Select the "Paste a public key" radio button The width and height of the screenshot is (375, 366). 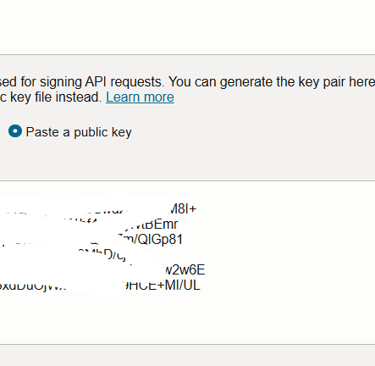click(x=15, y=131)
